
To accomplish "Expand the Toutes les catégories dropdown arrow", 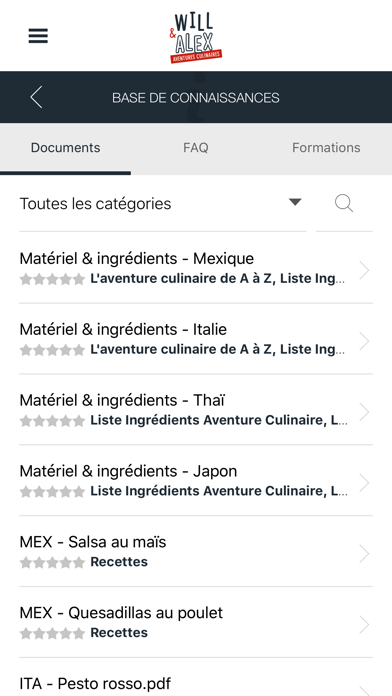I will tap(295, 202).
